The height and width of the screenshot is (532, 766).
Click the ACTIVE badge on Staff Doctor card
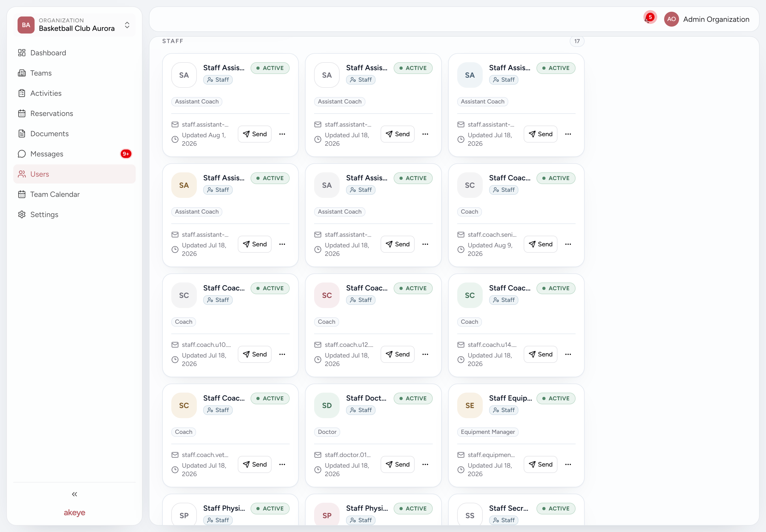(413, 398)
